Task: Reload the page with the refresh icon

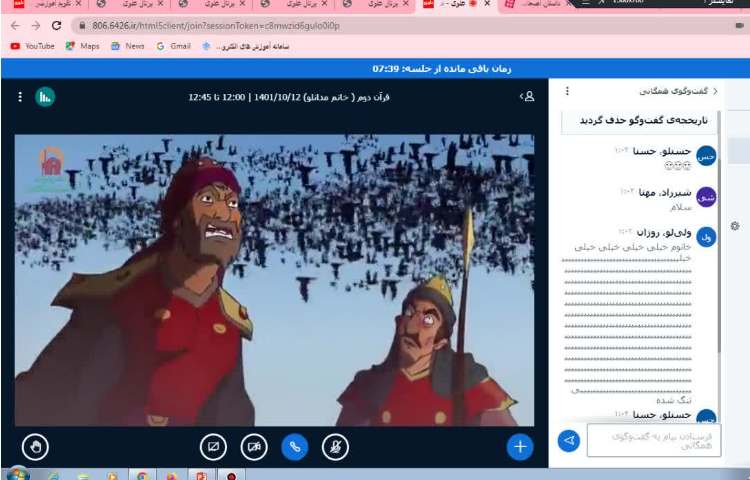Action: tap(56, 25)
